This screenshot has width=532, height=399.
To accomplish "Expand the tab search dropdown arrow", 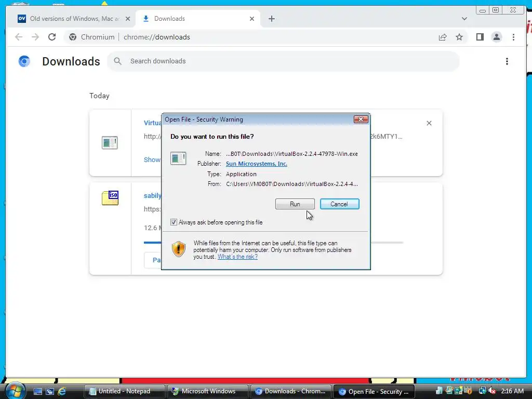I will [x=464, y=19].
